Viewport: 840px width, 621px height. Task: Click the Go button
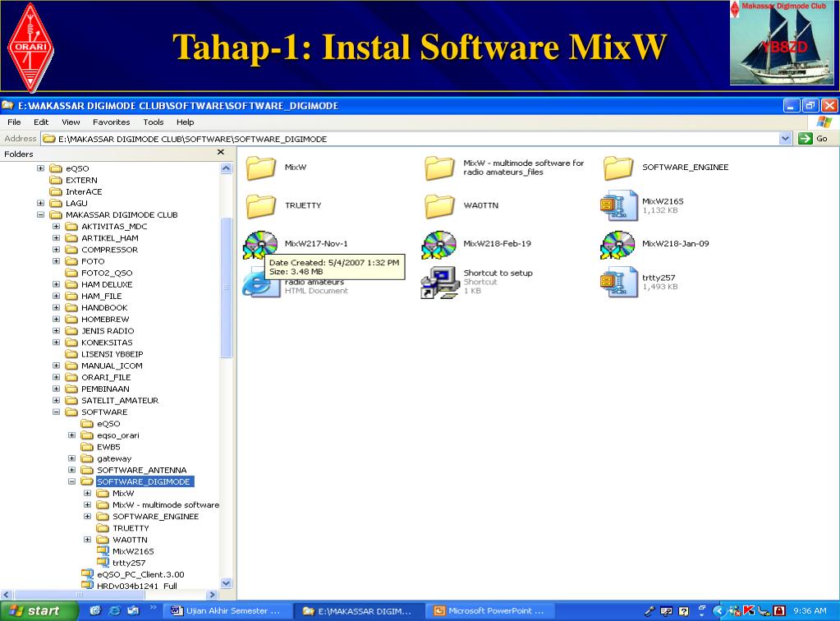point(813,139)
